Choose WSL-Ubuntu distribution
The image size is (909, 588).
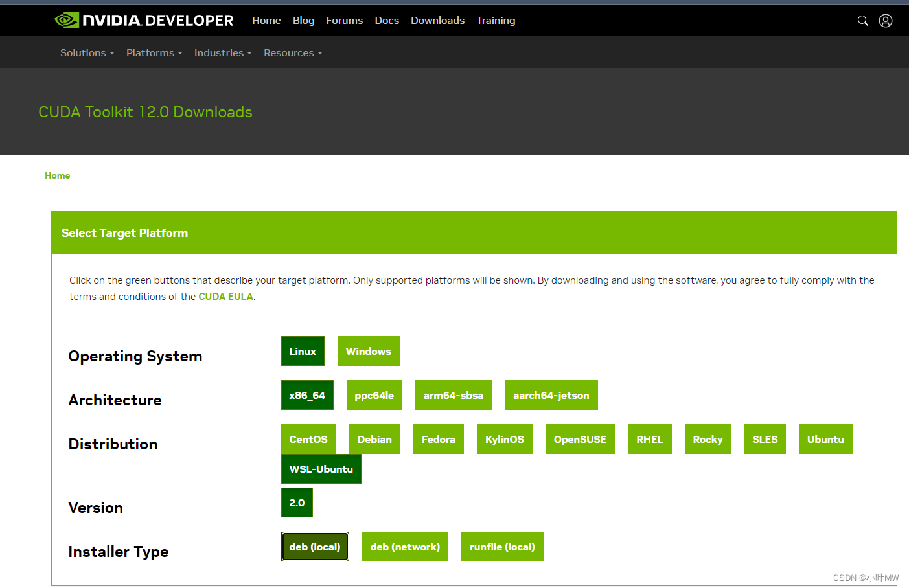tap(321, 469)
